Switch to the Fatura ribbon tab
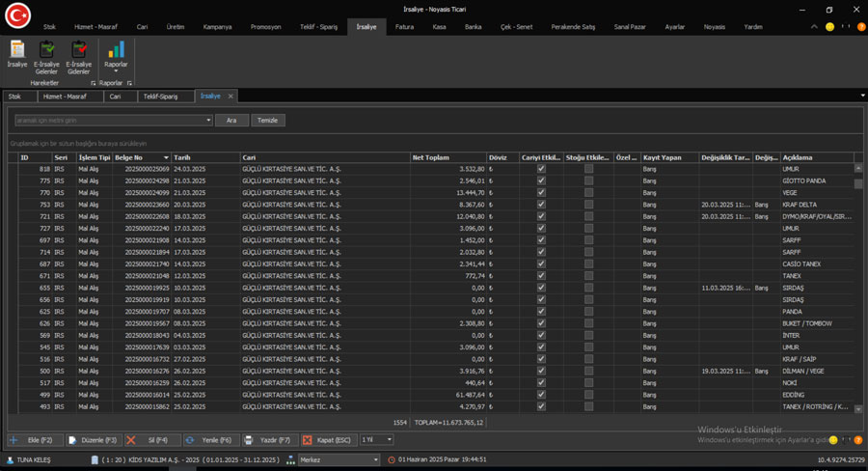868x471 pixels. point(405,27)
